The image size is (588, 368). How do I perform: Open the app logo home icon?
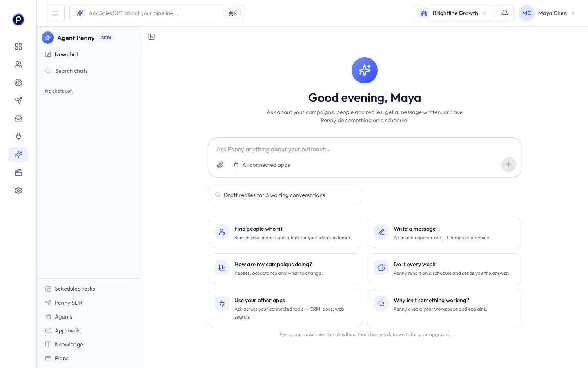[x=18, y=19]
